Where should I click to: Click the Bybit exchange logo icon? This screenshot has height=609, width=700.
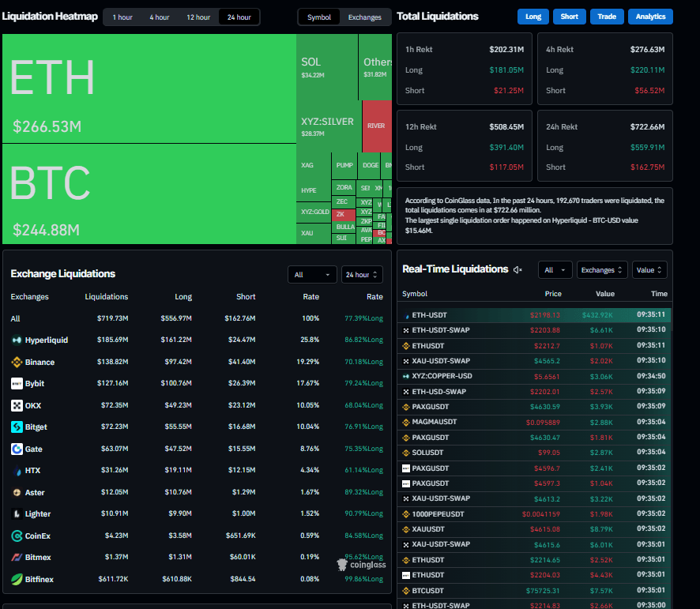coord(17,384)
